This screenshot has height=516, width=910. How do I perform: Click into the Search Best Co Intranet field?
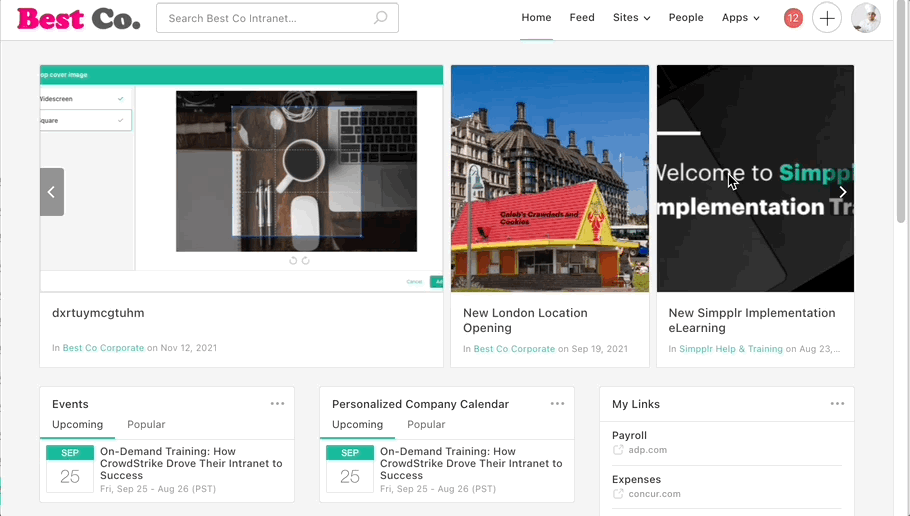277,18
